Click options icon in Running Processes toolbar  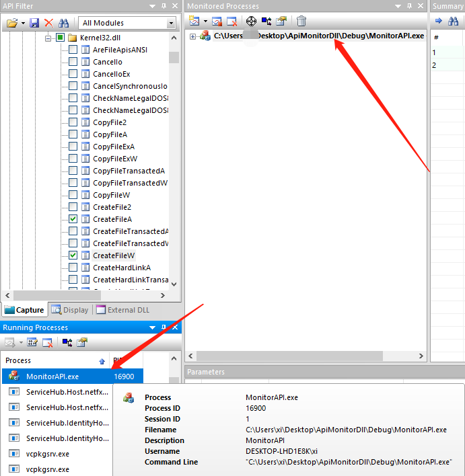pos(82,342)
